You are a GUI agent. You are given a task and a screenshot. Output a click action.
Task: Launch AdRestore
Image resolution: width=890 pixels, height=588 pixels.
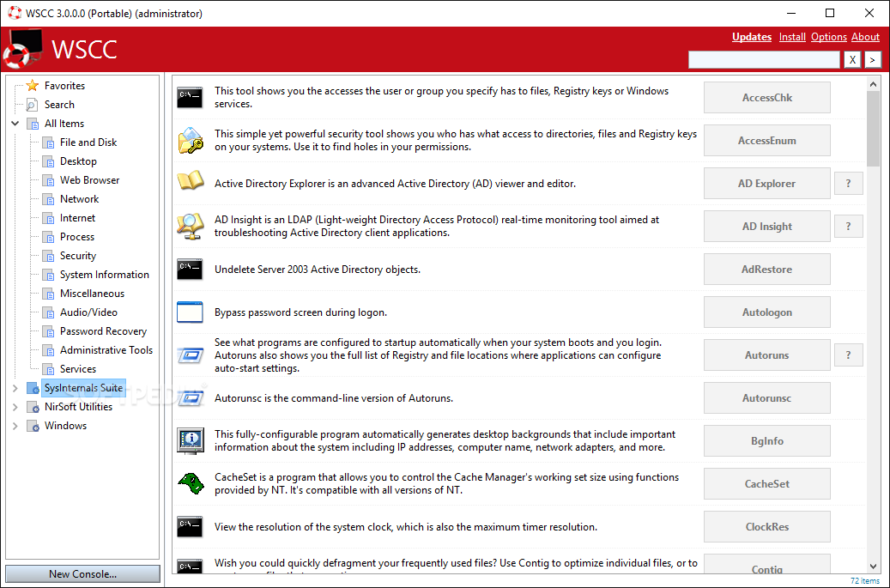pos(766,269)
